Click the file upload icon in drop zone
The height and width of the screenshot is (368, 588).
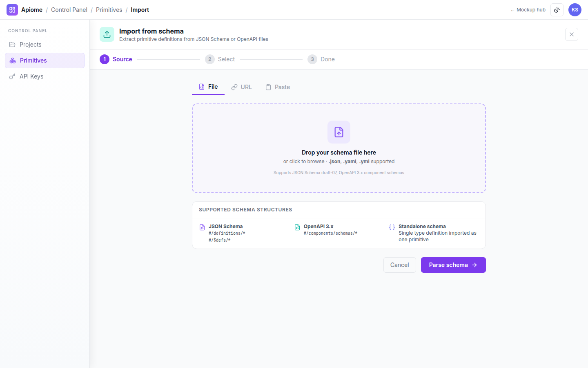pyautogui.click(x=339, y=132)
